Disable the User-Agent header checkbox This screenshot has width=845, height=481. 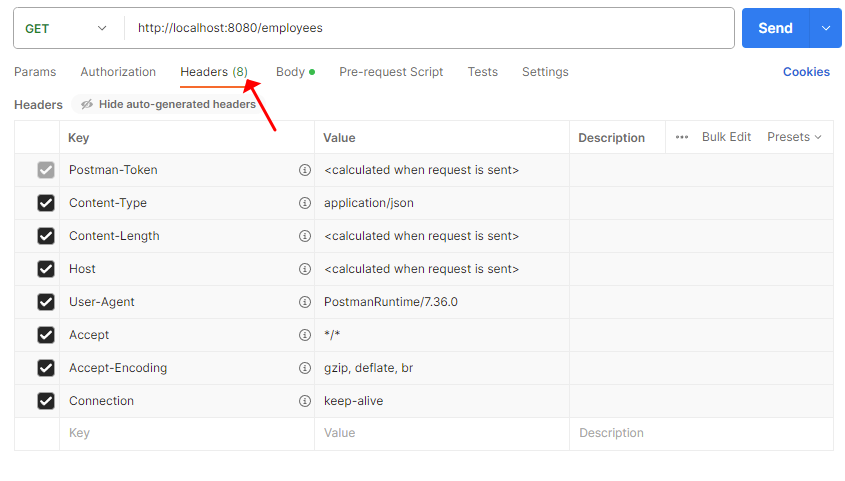coord(46,302)
